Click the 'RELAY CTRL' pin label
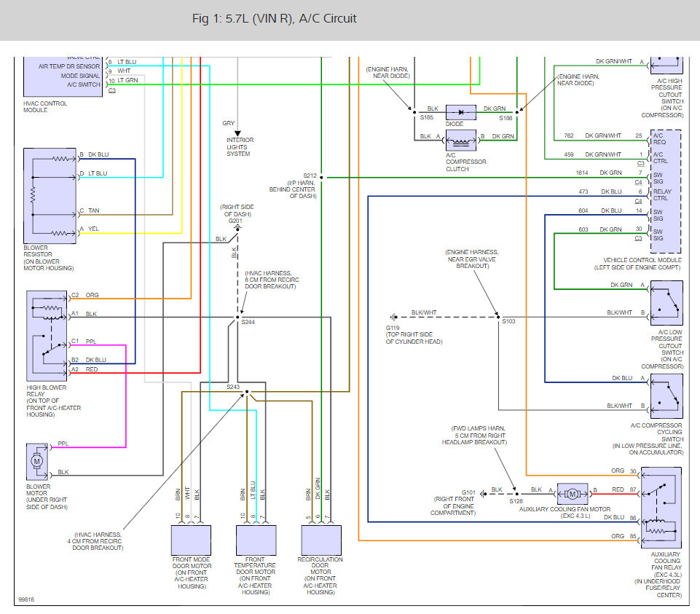Image resolution: width=700 pixels, height=614 pixels. pos(662,194)
